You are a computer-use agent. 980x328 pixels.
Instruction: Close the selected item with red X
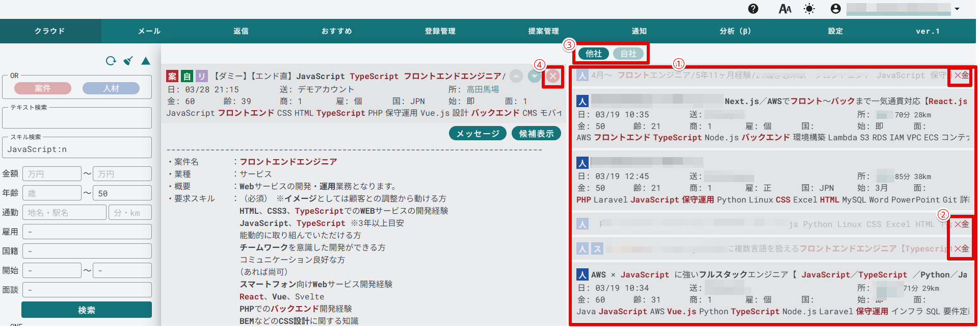coord(553,77)
